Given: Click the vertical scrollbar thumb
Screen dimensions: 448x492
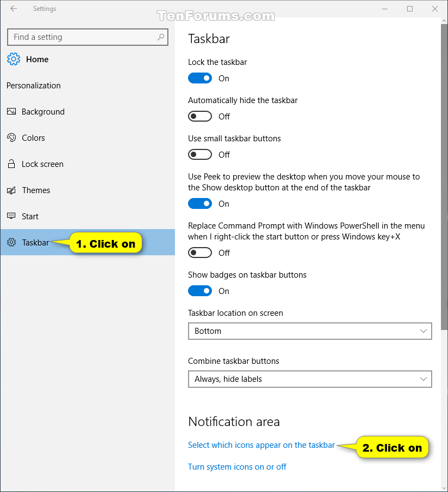Looking at the screenshot, I should pos(444,177).
